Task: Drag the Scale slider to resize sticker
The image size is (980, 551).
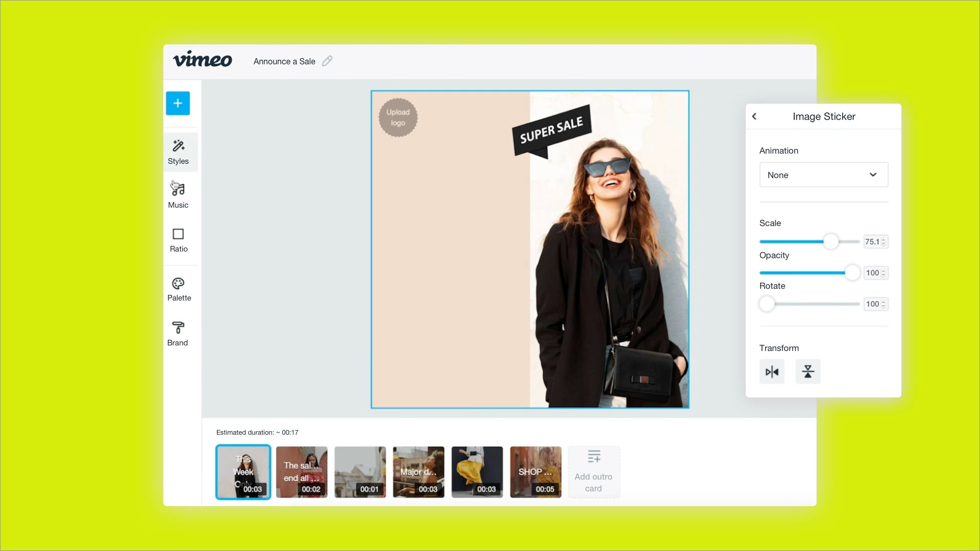Action: coord(829,241)
